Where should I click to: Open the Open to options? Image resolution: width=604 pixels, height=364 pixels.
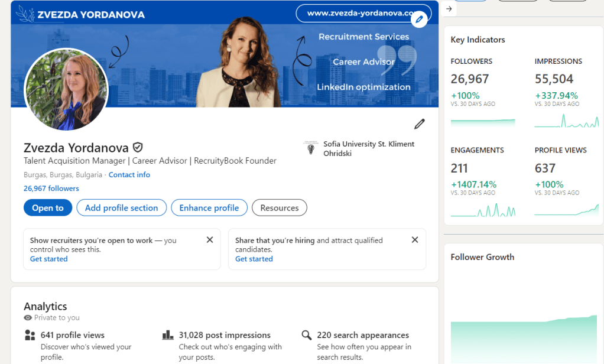pos(47,207)
